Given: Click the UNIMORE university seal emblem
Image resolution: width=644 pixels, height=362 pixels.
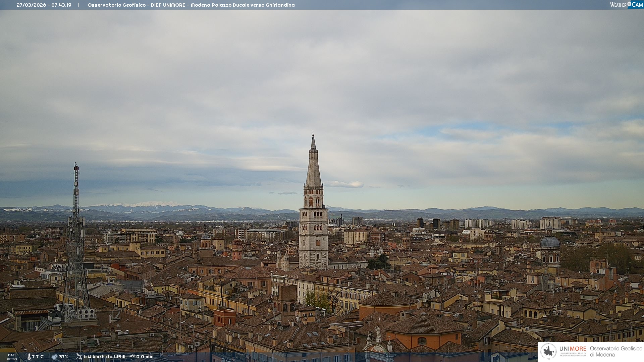Looking at the screenshot, I should pyautogui.click(x=548, y=351).
